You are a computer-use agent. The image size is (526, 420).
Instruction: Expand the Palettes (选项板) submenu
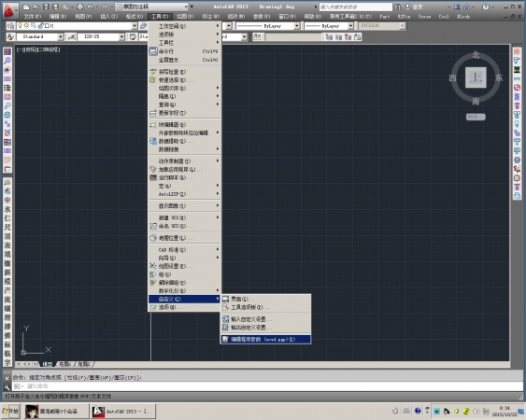coord(184,35)
